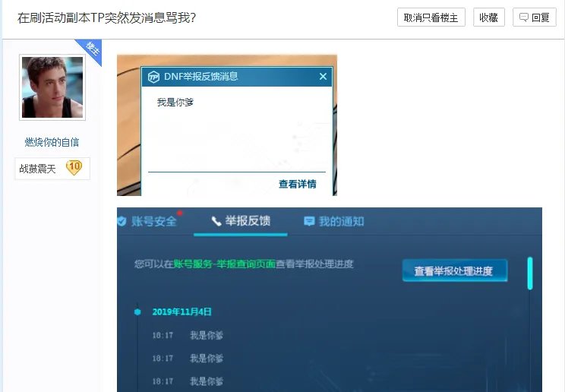
Task: Click the level 10 heart badge
Action: pyautogui.click(x=74, y=168)
